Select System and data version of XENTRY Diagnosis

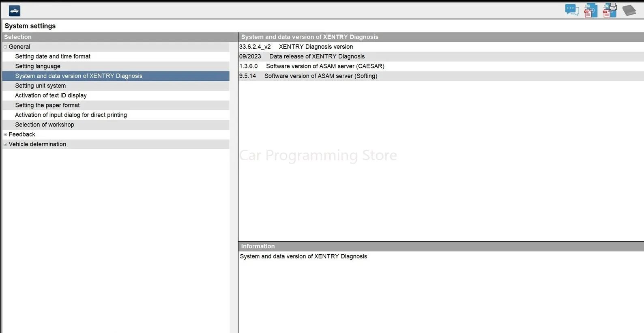click(116, 76)
